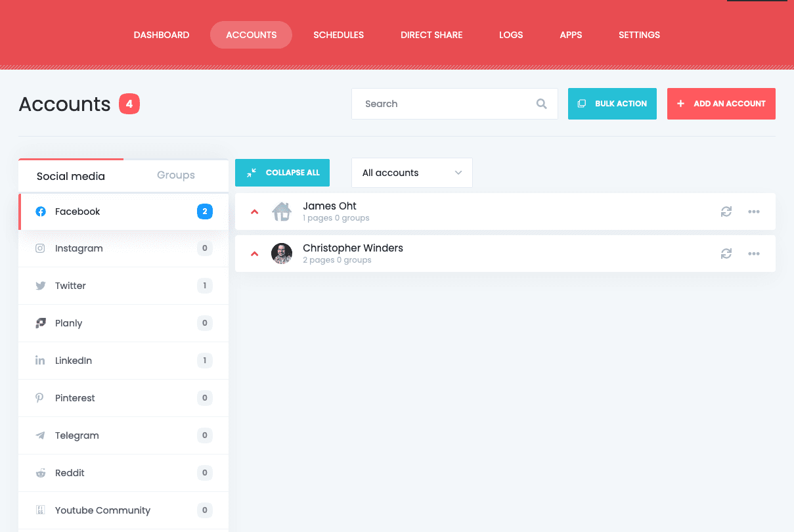
Task: Click the LinkedIn icon in sidebar
Action: (x=40, y=361)
